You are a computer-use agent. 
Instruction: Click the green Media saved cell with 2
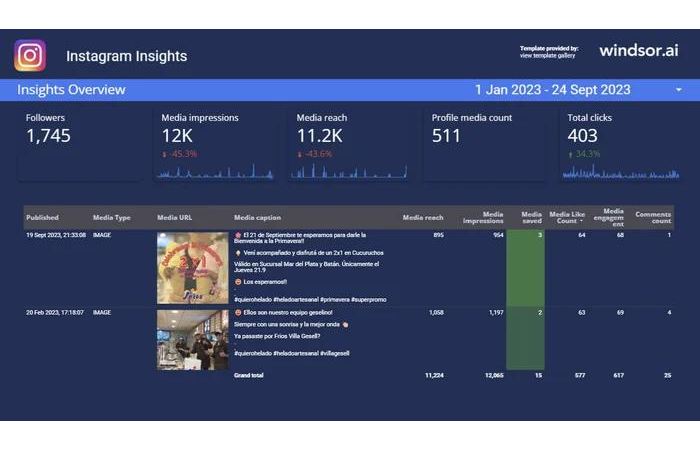525,338
